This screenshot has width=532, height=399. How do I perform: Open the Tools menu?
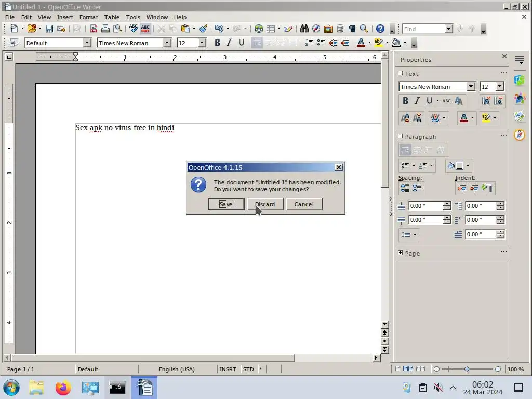[x=133, y=17]
